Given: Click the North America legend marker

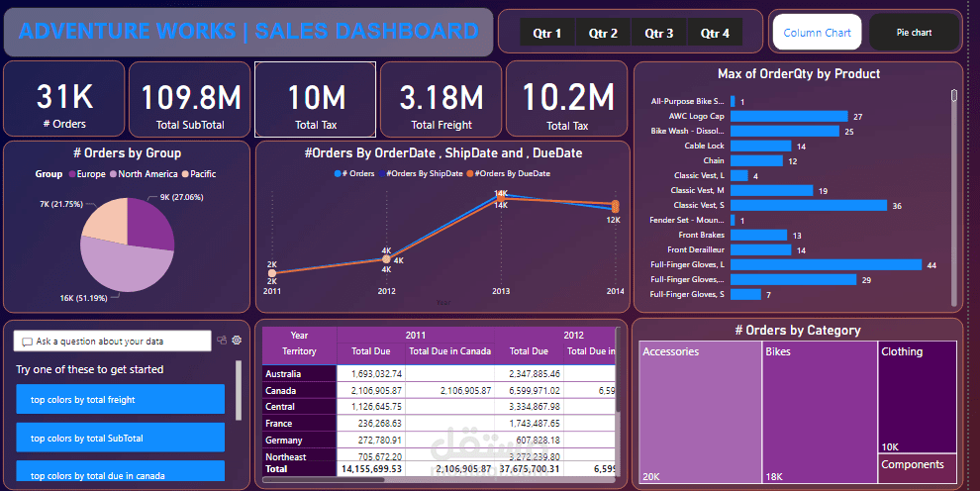Looking at the screenshot, I should coord(113,174).
